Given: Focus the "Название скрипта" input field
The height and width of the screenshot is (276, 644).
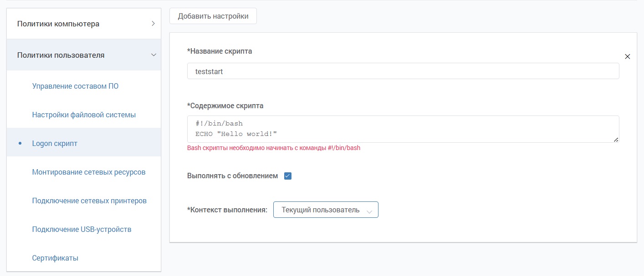Looking at the screenshot, I should [x=403, y=71].
